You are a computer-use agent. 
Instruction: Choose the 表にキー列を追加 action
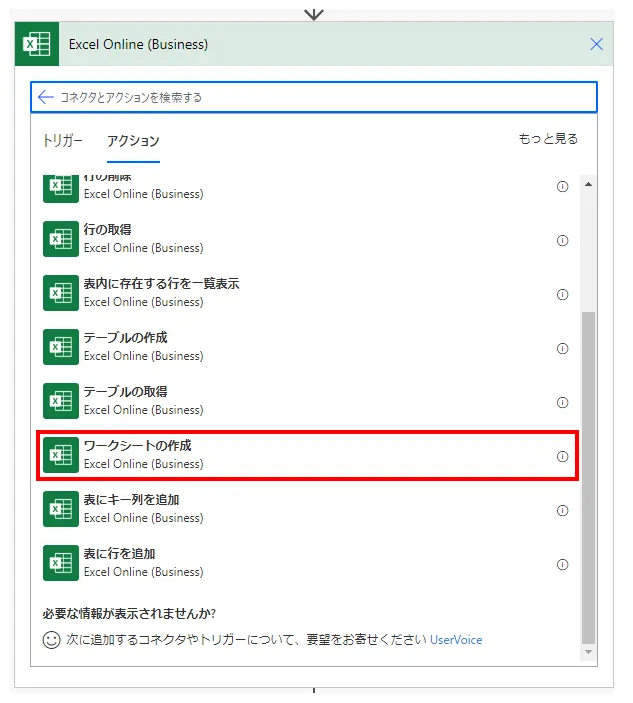click(307, 509)
